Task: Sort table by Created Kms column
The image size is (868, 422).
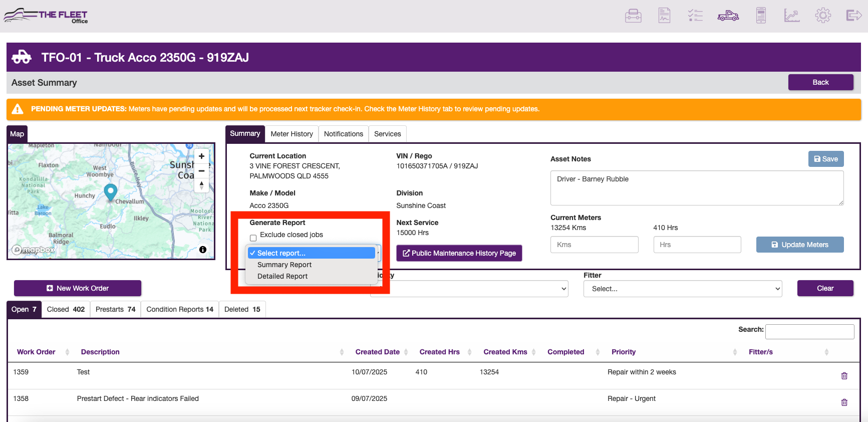Action: coord(509,352)
